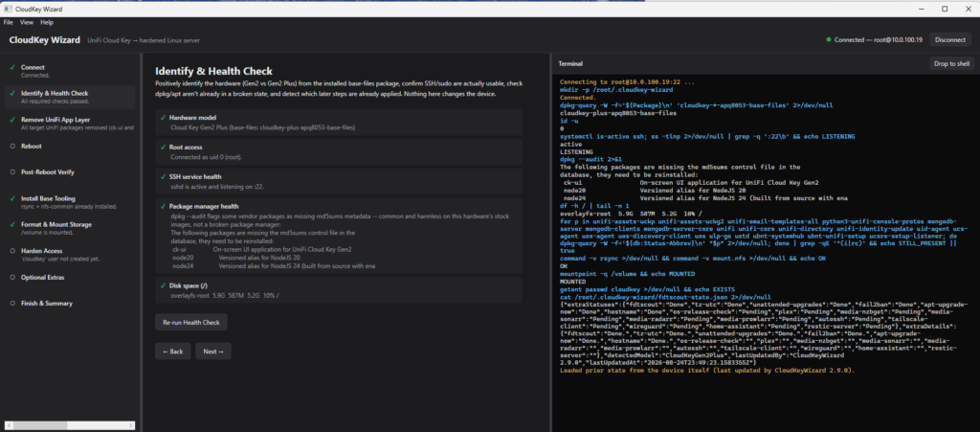The image size is (980, 432).
Task: Click pending circle icon beside Post-Reboot Verify
Action: [x=11, y=171]
